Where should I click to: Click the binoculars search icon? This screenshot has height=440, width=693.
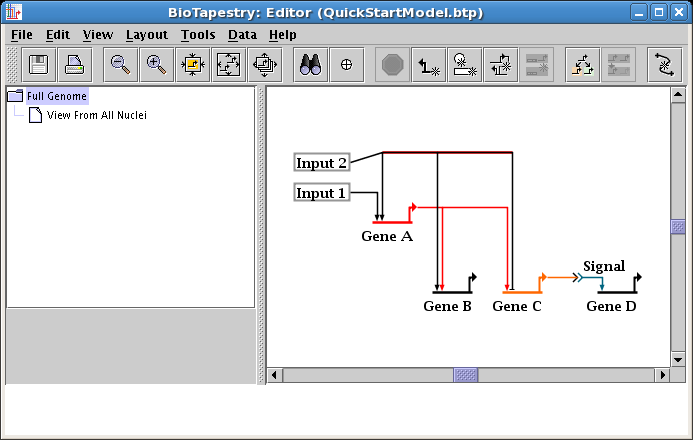click(x=311, y=64)
